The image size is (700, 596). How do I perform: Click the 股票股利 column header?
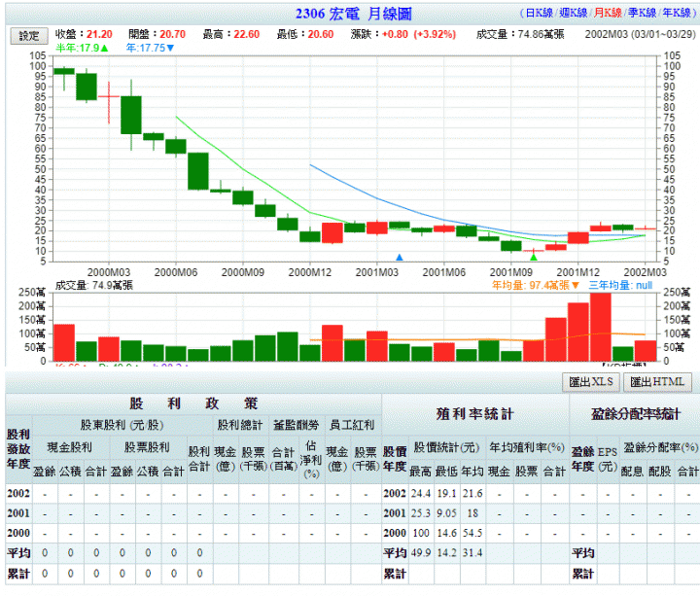pos(147,447)
